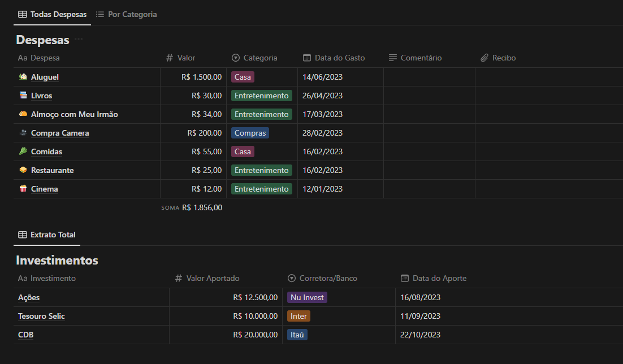Click the calendar icon beside Data do Gasto
623x364 pixels.
tap(307, 58)
